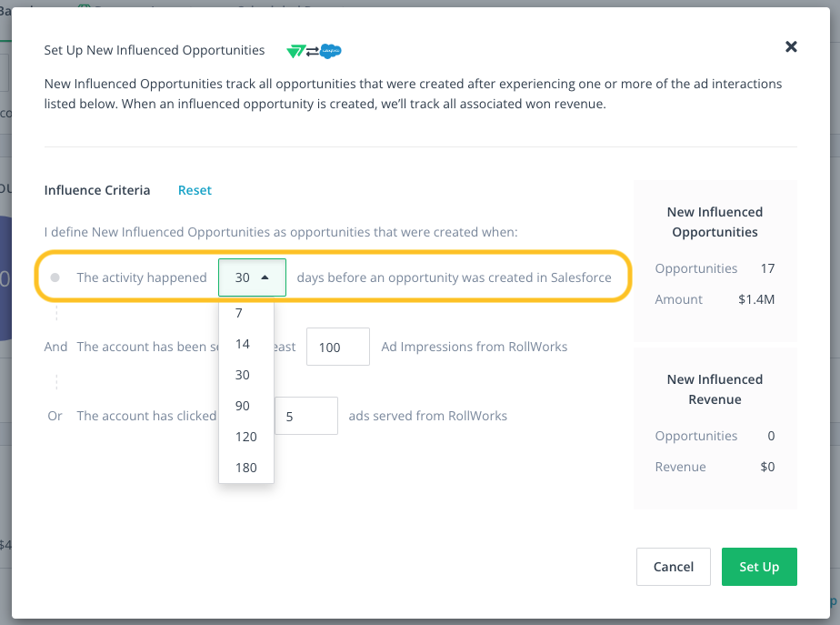
Task: Click the text 'The activity happened'
Action: tap(142, 277)
